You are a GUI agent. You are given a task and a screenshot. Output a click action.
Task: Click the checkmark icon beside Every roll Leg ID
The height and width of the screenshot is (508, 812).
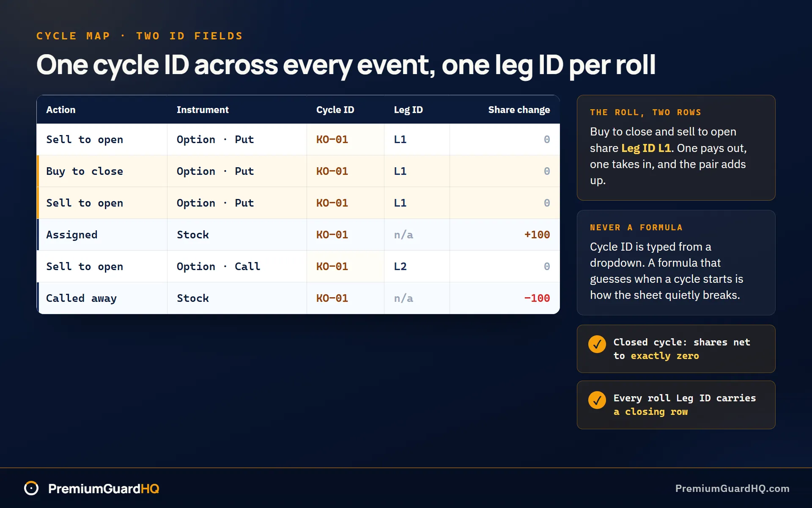(597, 400)
